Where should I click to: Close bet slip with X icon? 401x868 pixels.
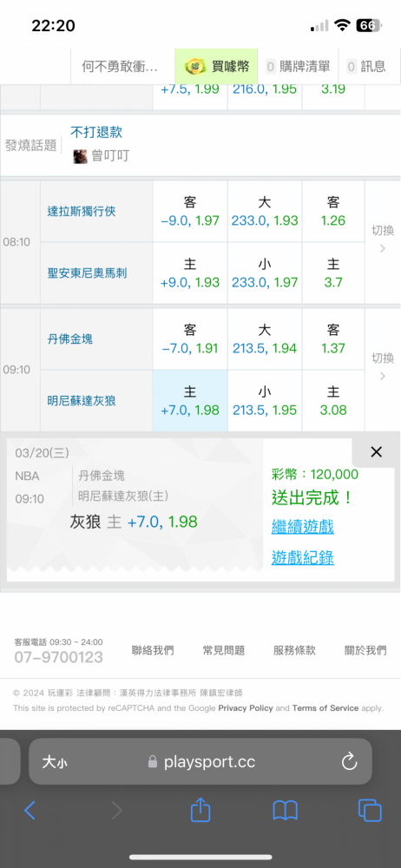pos(376,452)
